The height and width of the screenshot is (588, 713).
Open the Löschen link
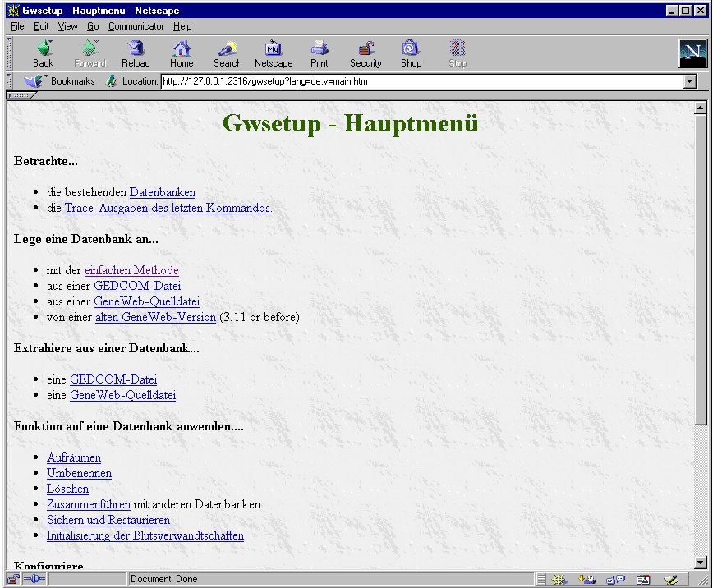click(x=67, y=489)
